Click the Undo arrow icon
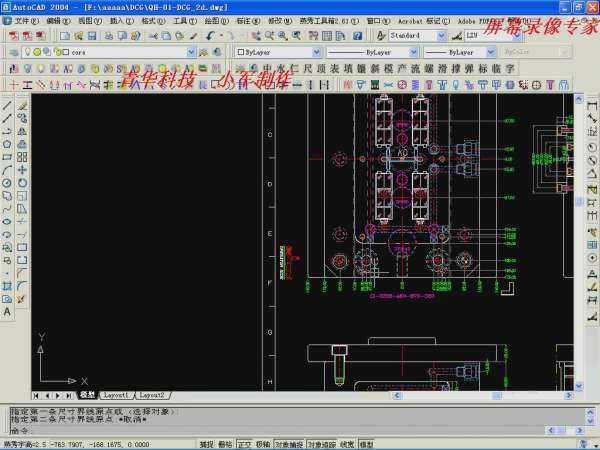This screenshot has height=450, width=600. click(x=211, y=36)
